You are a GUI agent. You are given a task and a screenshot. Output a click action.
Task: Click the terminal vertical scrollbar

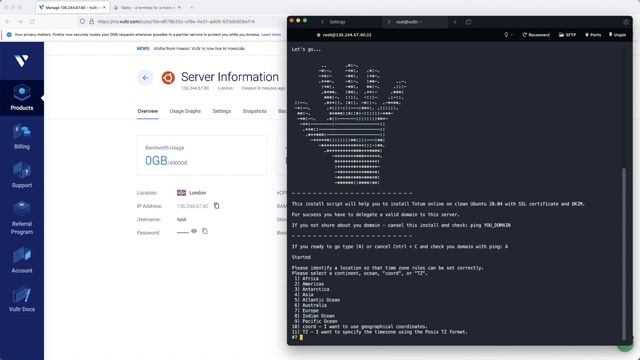tap(624, 253)
